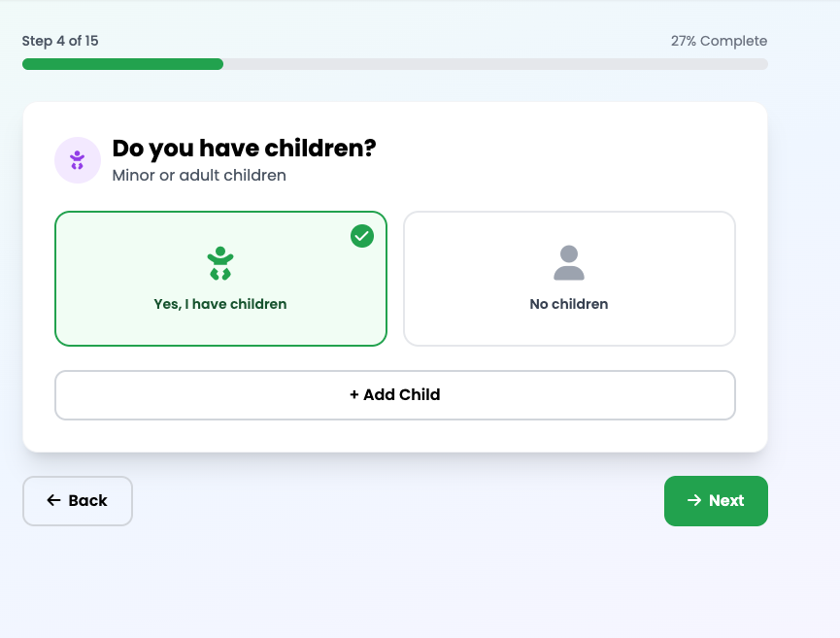Click the green checkmark badge
The height and width of the screenshot is (638, 840).
point(362,236)
